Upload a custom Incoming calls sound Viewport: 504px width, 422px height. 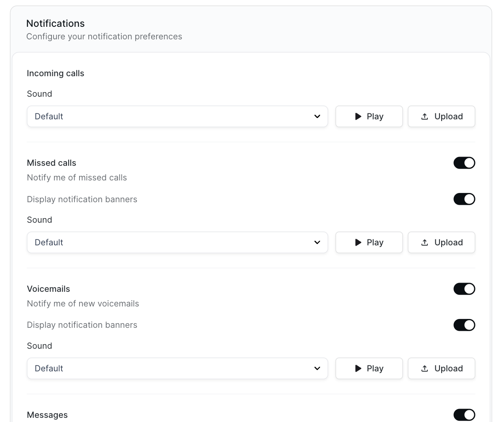pyautogui.click(x=442, y=116)
